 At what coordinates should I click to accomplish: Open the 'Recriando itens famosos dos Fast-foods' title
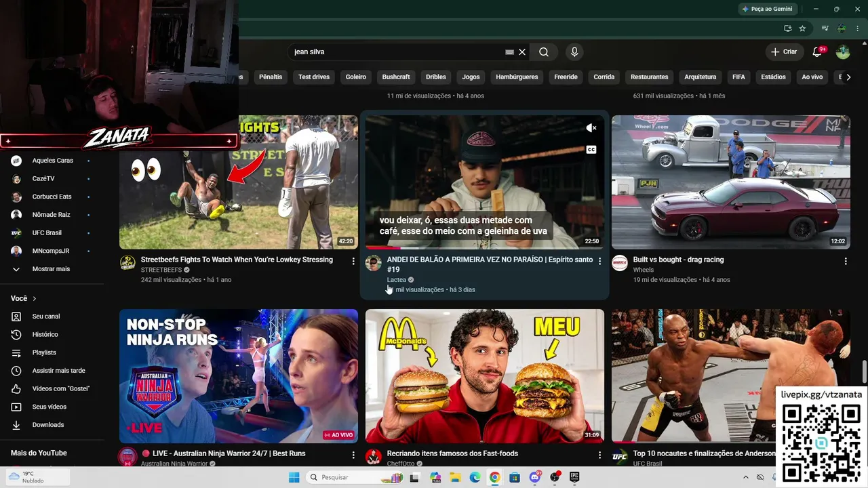coord(452,453)
